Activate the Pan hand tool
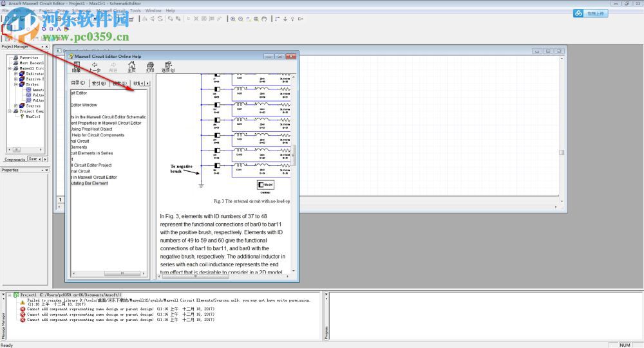The width and height of the screenshot is (644, 348). 264,19
